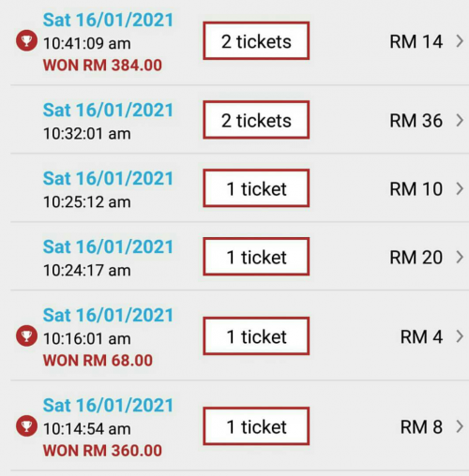Viewport: 469px width, 476px height.
Task: Click the trophy icon beside 10:16:01 am entry
Action: (x=26, y=335)
